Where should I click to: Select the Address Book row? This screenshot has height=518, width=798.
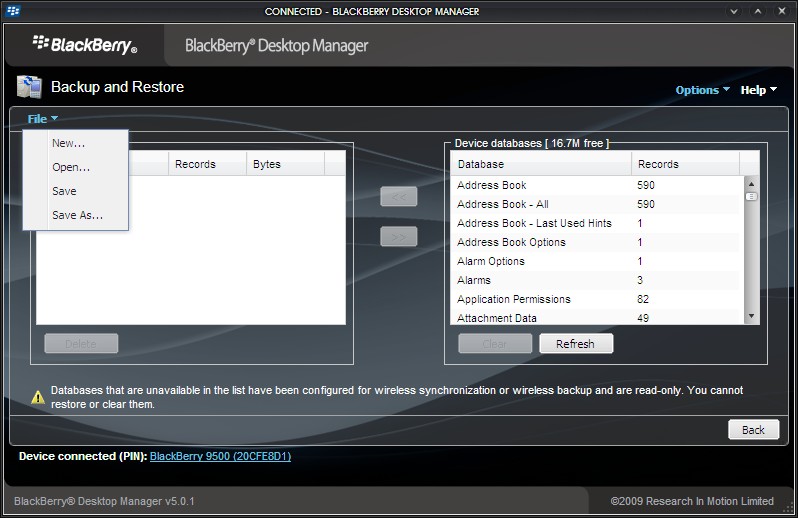coord(595,185)
